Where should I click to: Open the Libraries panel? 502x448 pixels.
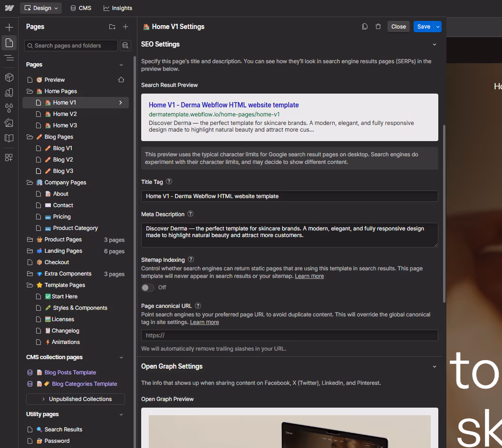click(x=9, y=138)
